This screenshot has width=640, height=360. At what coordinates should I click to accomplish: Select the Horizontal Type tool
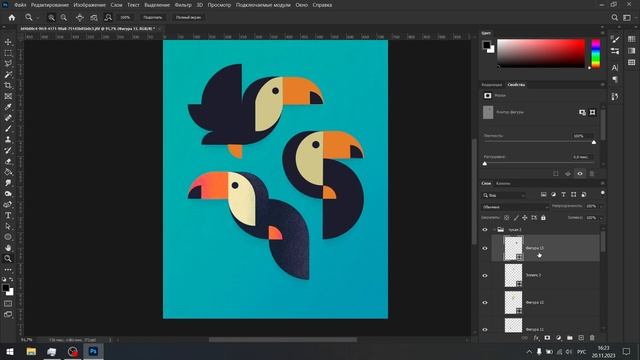coord(8,215)
